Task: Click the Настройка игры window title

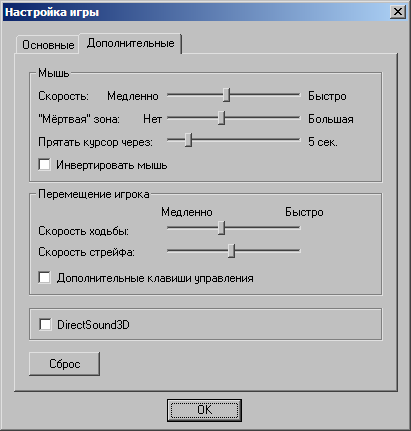Action: point(52,12)
